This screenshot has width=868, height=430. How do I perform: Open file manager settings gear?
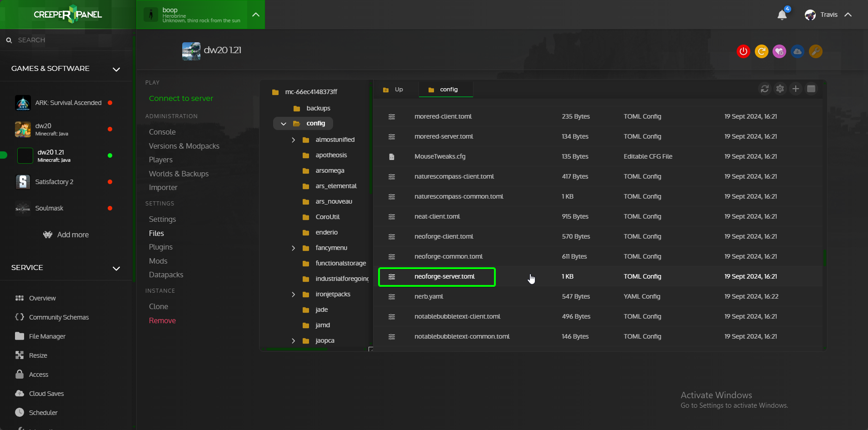780,89
